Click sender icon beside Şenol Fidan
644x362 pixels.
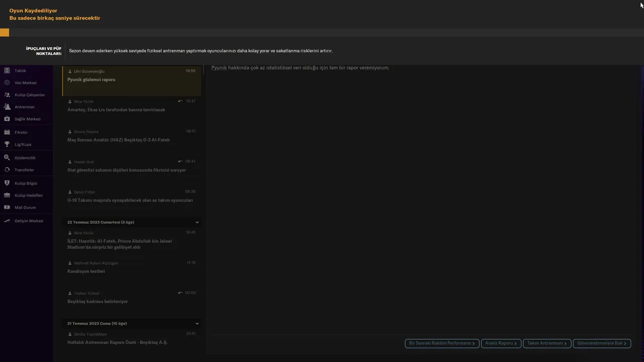pos(70,192)
